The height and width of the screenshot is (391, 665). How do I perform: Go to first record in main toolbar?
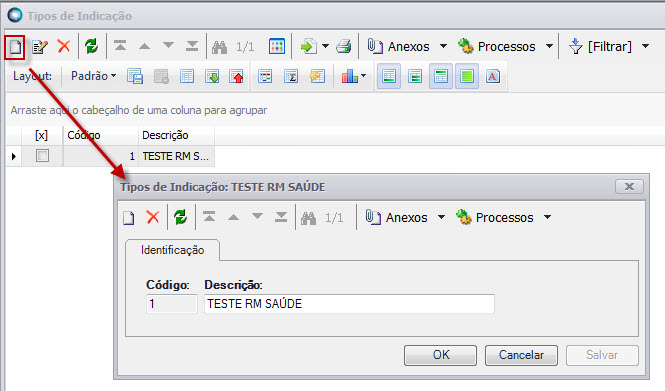[x=120, y=46]
